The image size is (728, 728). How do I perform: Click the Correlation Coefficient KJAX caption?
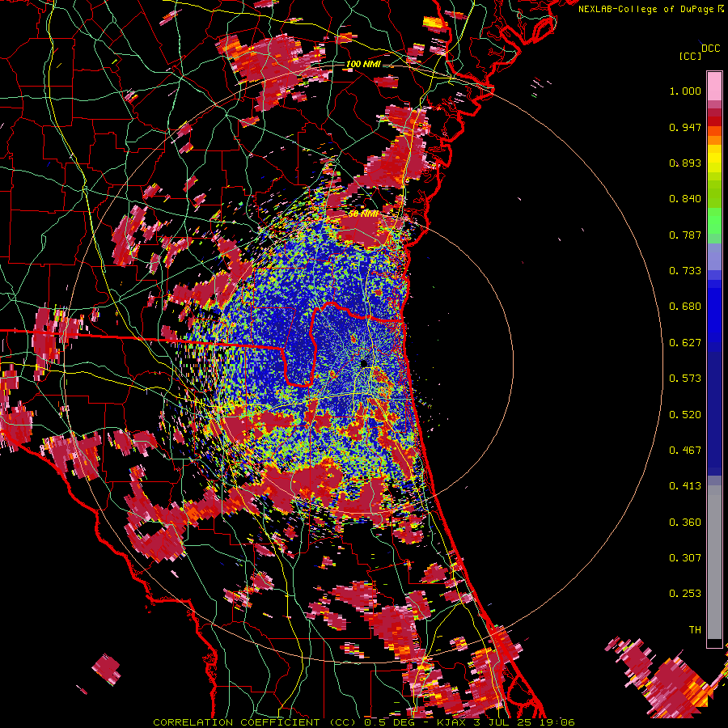point(364,722)
